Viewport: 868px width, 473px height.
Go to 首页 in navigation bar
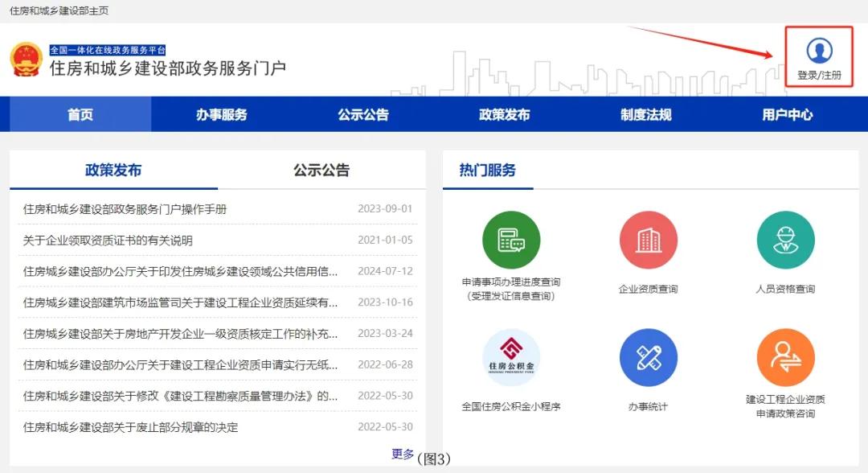80,114
